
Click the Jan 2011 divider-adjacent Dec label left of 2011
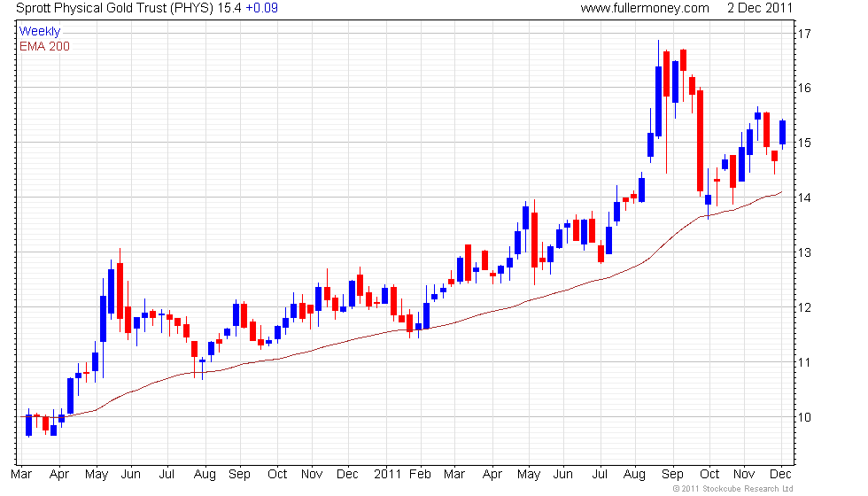[347, 475]
